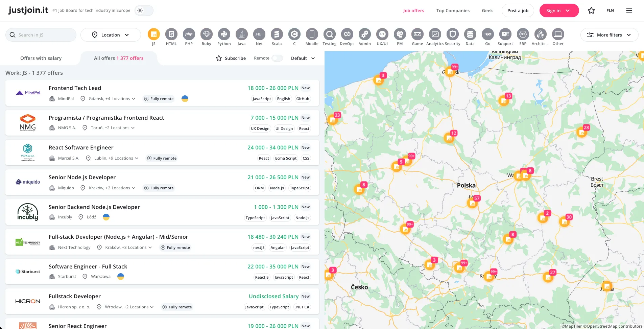Image resolution: width=644 pixels, height=329 pixels.
Task: Choose the ERP category icon
Action: tap(523, 34)
